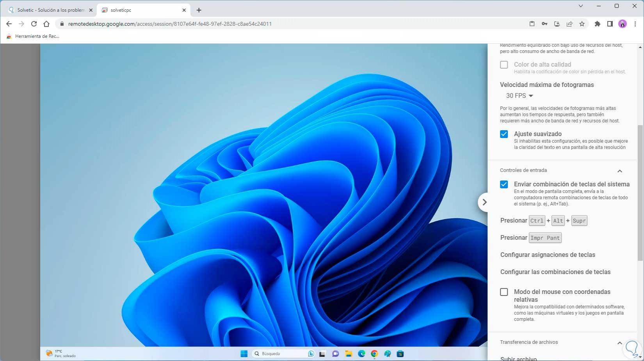Toggle the Chrome side panel

[x=610, y=24]
